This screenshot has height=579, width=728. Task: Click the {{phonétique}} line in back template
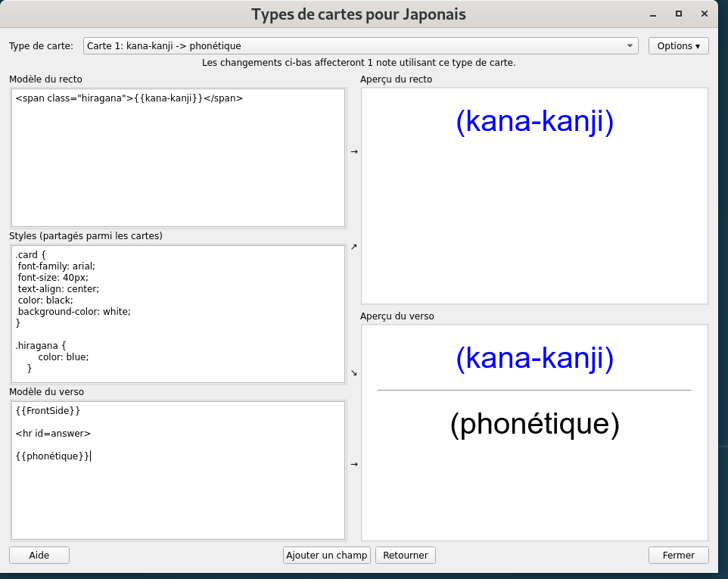(52, 456)
